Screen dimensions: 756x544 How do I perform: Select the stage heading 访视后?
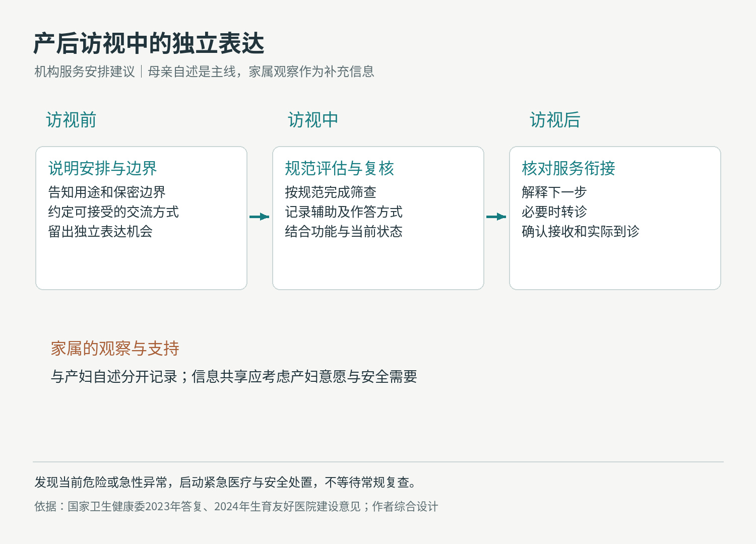pyautogui.click(x=555, y=120)
